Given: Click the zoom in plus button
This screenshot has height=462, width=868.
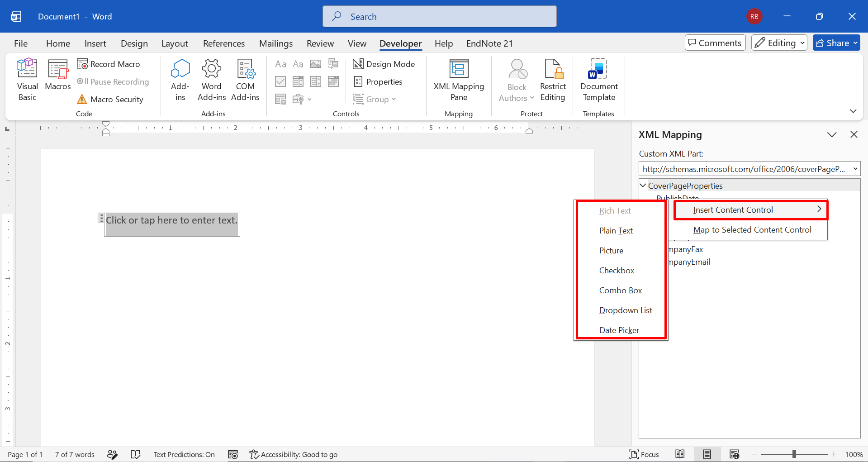Looking at the screenshot, I should pyautogui.click(x=834, y=454).
